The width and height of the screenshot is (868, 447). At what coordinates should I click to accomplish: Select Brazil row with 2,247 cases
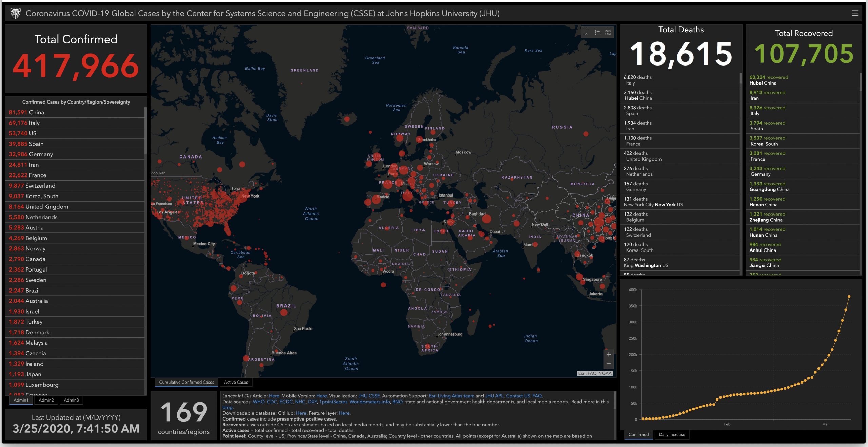75,291
